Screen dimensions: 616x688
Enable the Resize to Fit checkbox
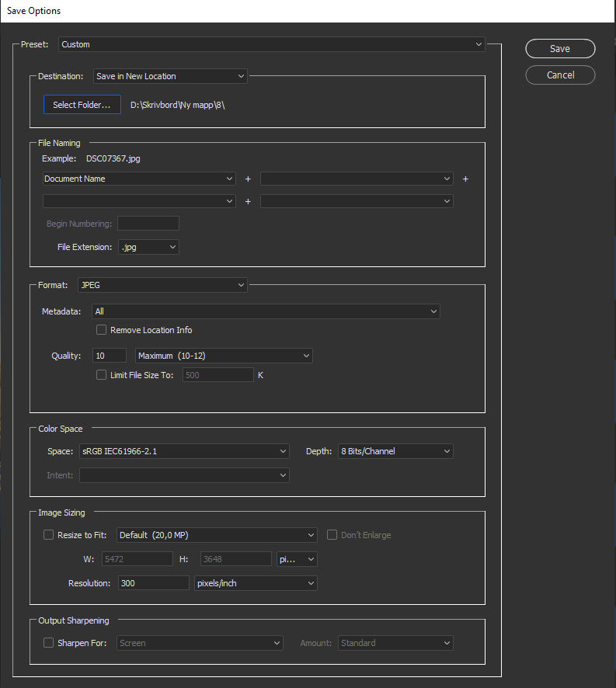[48, 535]
